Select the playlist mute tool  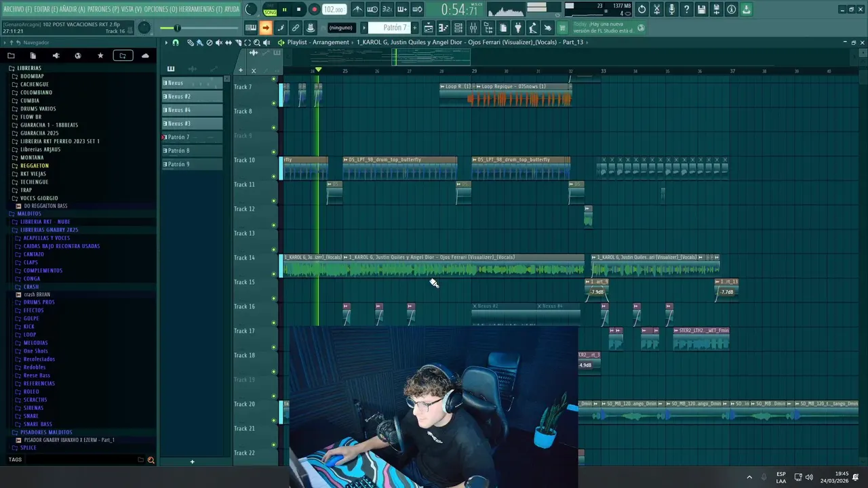219,42
